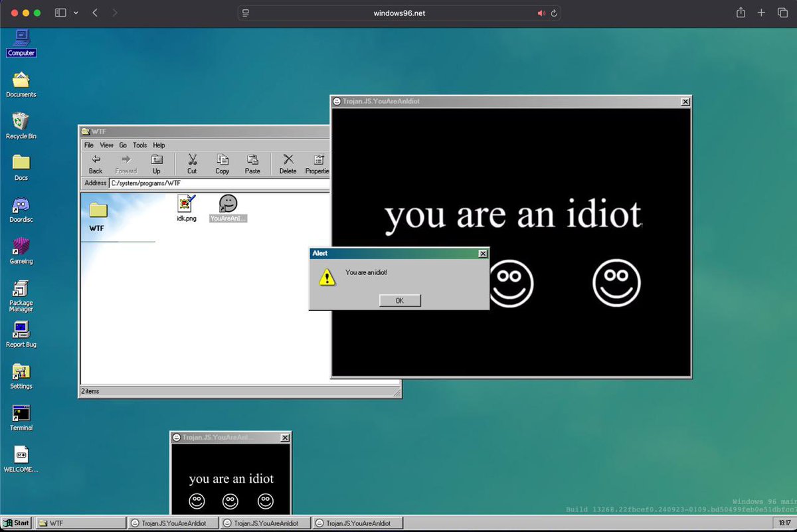Click Back in WTF explorer toolbar
This screenshot has width=797, height=532.
[x=96, y=164]
